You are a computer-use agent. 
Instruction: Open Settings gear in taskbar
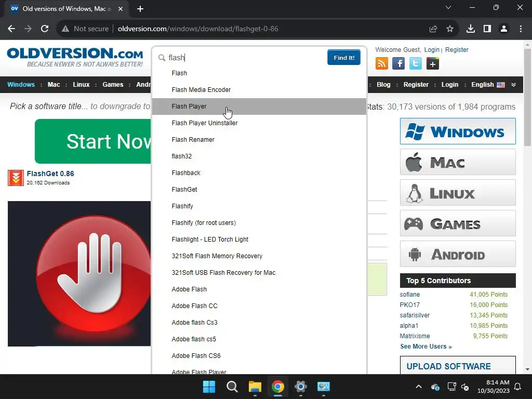pos(301,387)
